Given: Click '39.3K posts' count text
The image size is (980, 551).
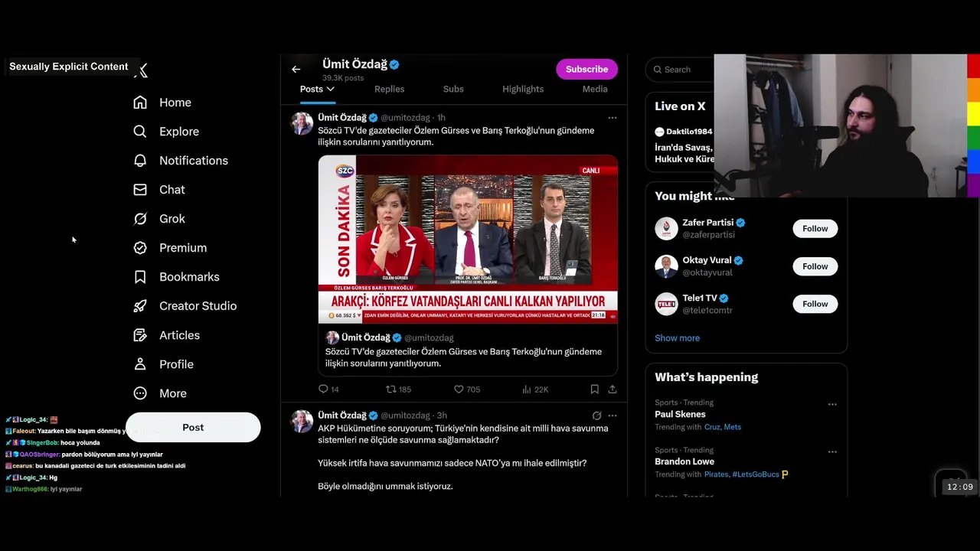Looking at the screenshot, I should click(343, 78).
